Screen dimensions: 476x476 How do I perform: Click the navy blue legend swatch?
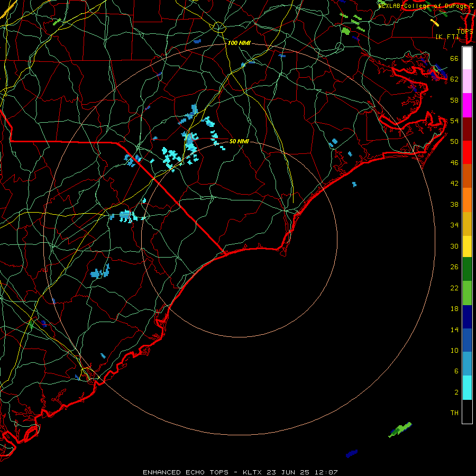coord(467,317)
